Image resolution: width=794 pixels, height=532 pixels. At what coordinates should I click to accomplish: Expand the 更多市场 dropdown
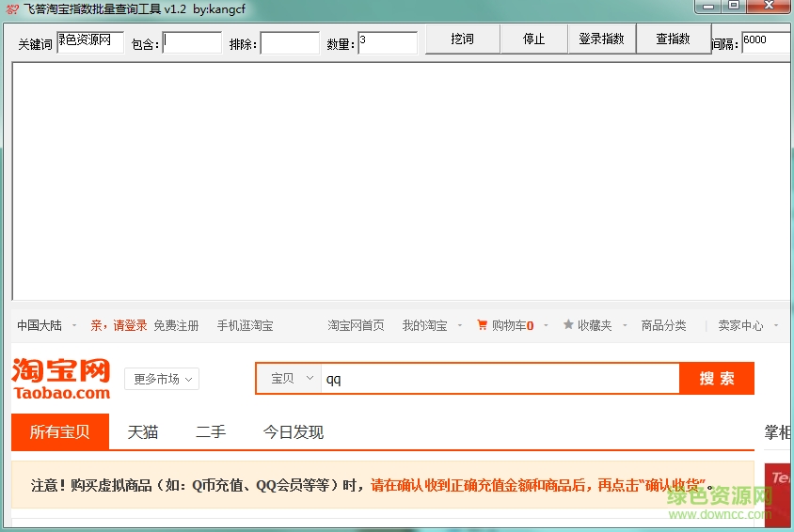click(162, 379)
